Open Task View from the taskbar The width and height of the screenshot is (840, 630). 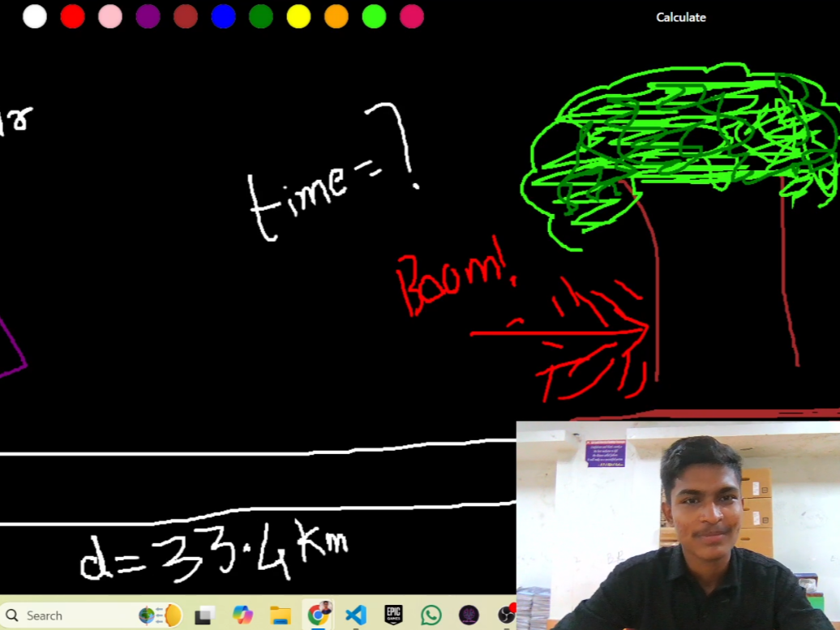(x=204, y=615)
